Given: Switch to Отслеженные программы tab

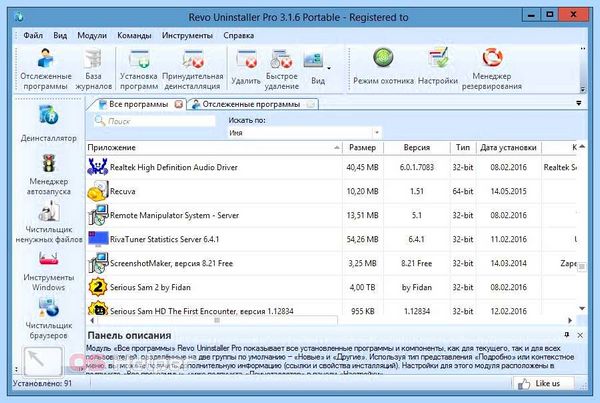Looking at the screenshot, I should click(251, 104).
